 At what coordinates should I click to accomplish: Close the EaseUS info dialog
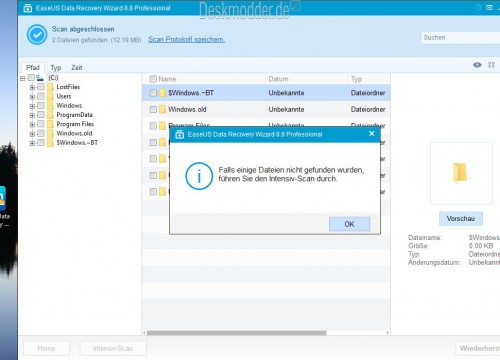(372, 134)
